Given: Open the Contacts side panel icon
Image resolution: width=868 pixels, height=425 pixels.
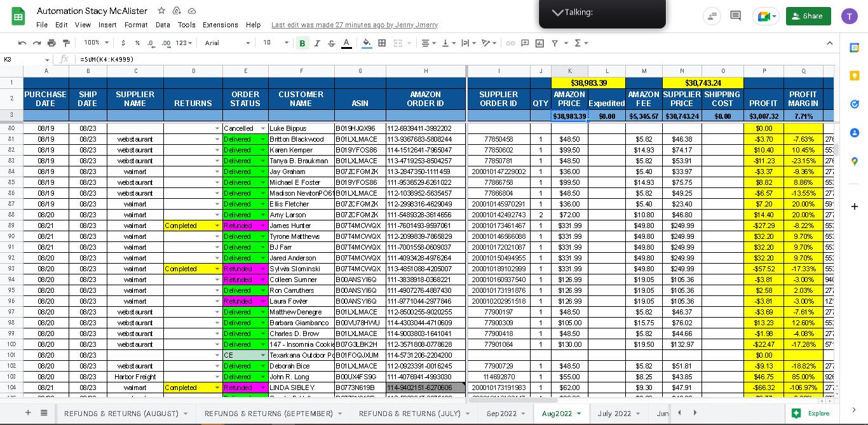Looking at the screenshot, I should click(x=854, y=133).
